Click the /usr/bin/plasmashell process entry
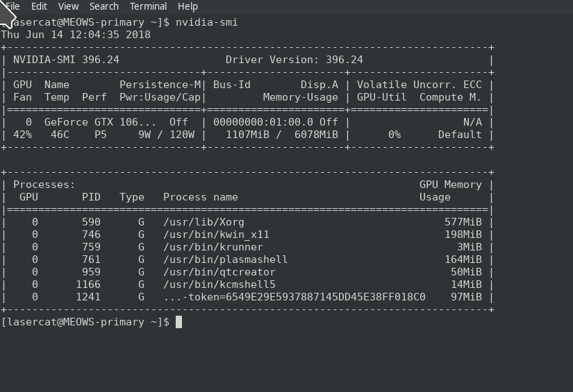Screen dimensions: 573x392 coord(225,259)
